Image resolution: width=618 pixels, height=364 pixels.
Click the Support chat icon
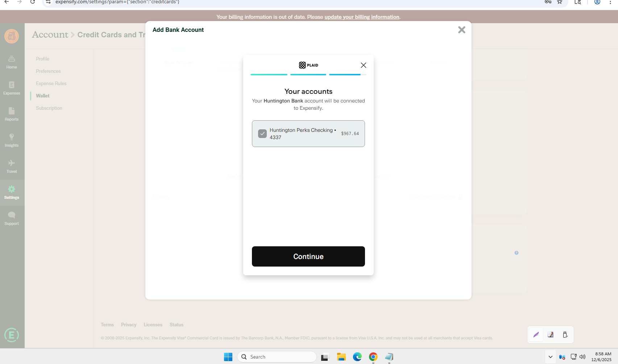coord(12,216)
